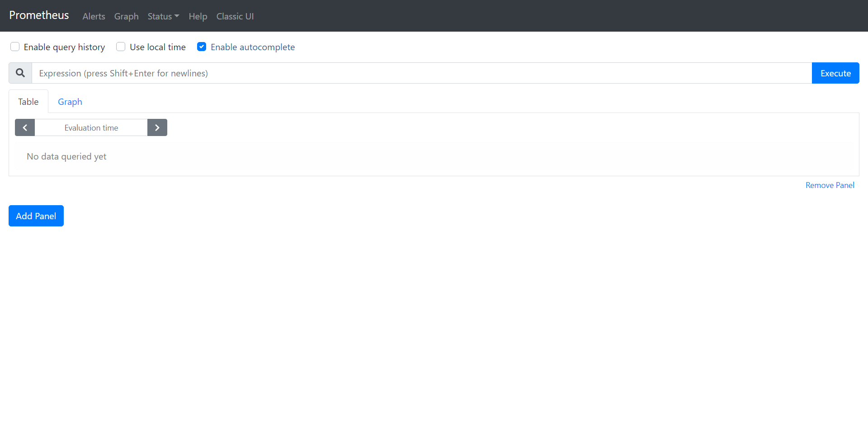Click the Prometheus brand link
This screenshot has height=423, width=868.
39,15
